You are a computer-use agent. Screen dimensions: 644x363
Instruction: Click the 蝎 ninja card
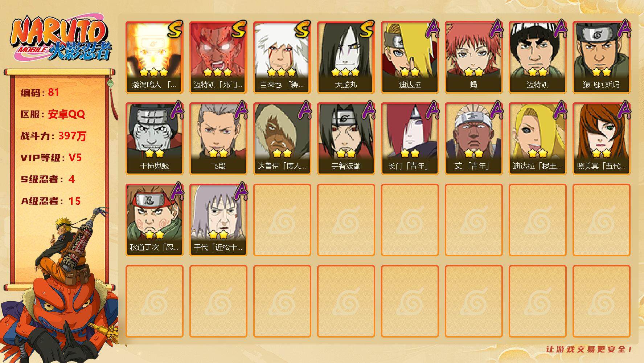click(473, 57)
